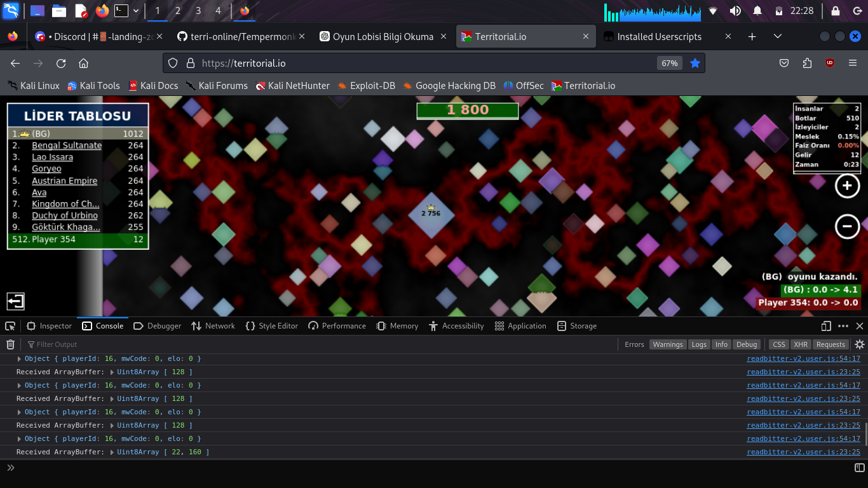Open the terminal launcher dropdown arrow
The width and height of the screenshot is (868, 488).
(136, 11)
